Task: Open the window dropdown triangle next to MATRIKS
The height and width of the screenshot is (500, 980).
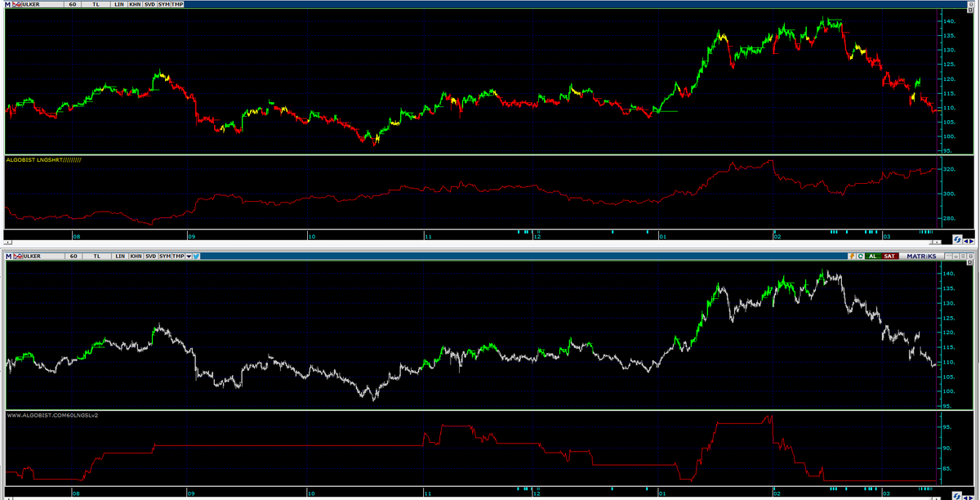Action: (949, 256)
